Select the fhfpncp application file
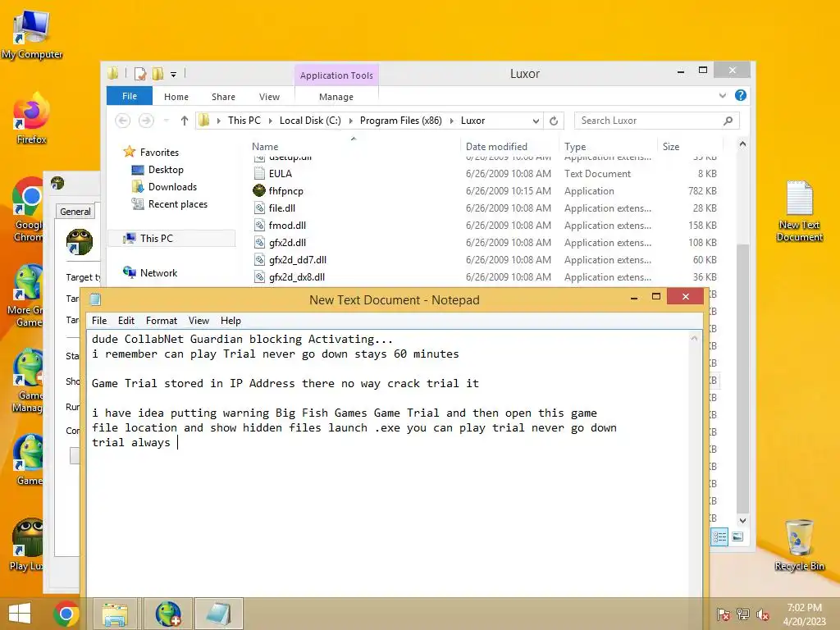The height and width of the screenshot is (630, 840). pos(286,190)
